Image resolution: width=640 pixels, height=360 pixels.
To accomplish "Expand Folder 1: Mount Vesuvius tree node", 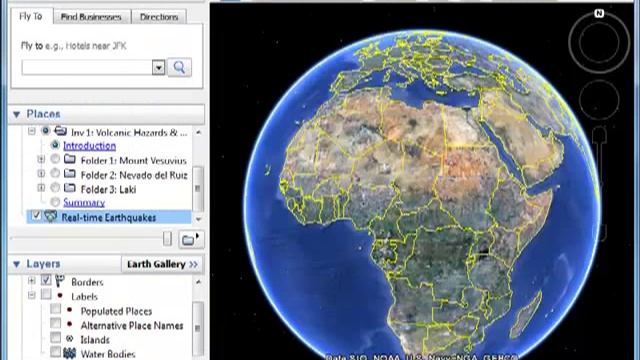I will coord(41,159).
